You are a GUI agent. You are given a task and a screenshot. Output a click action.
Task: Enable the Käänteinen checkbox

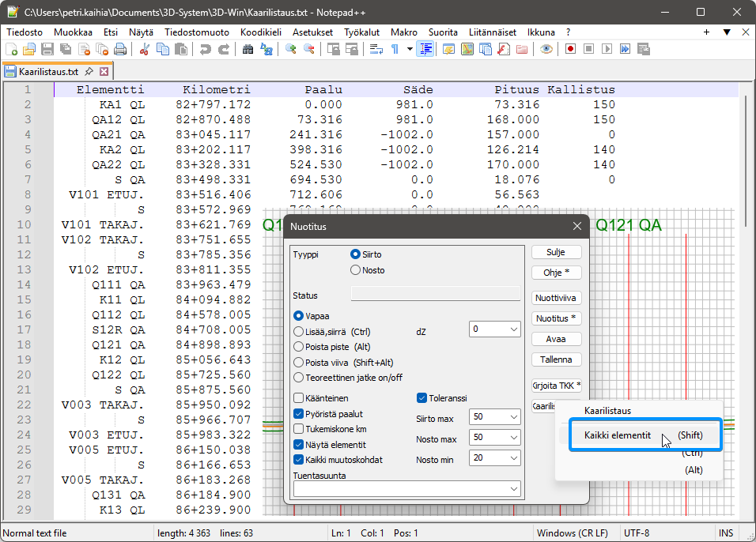click(x=299, y=398)
